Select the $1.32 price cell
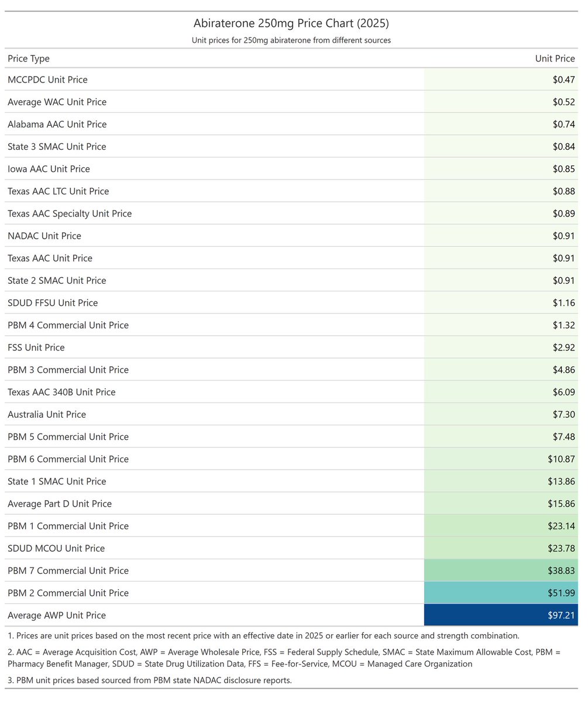The image size is (588, 702). 501,325
